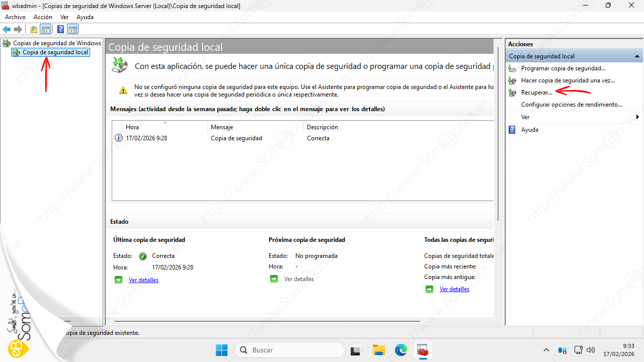Screen dimensions: 644x362
Task: Click Ver detalles under Todas las copias
Action: click(454, 289)
